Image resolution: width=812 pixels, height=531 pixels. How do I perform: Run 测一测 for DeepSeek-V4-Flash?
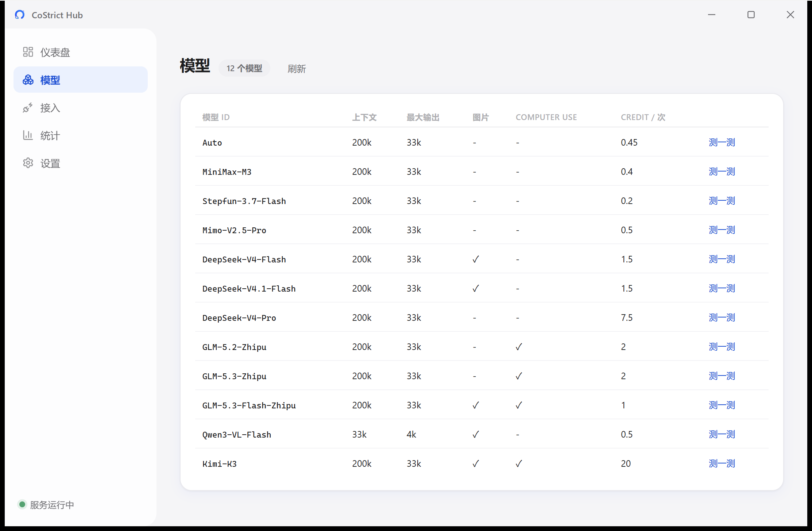(722, 259)
